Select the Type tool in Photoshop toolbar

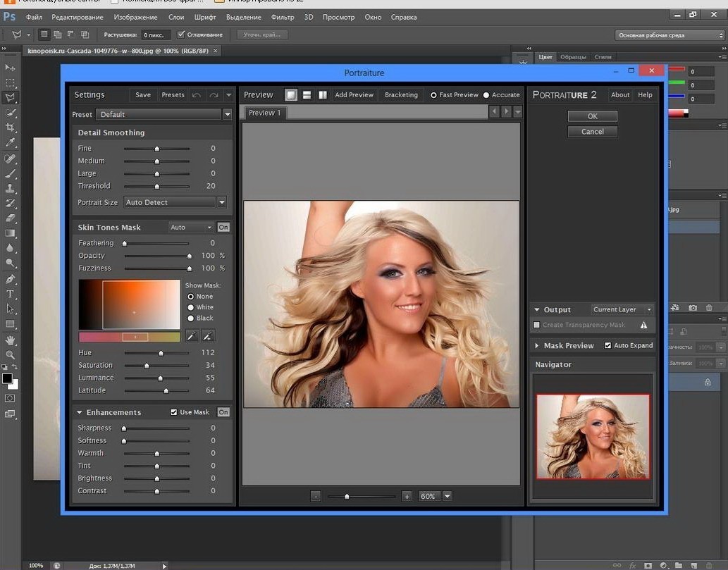10,294
